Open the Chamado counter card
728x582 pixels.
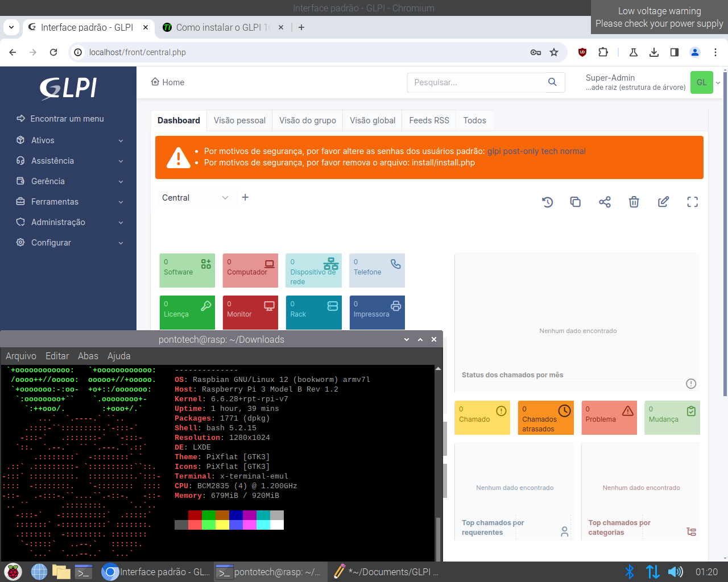482,418
